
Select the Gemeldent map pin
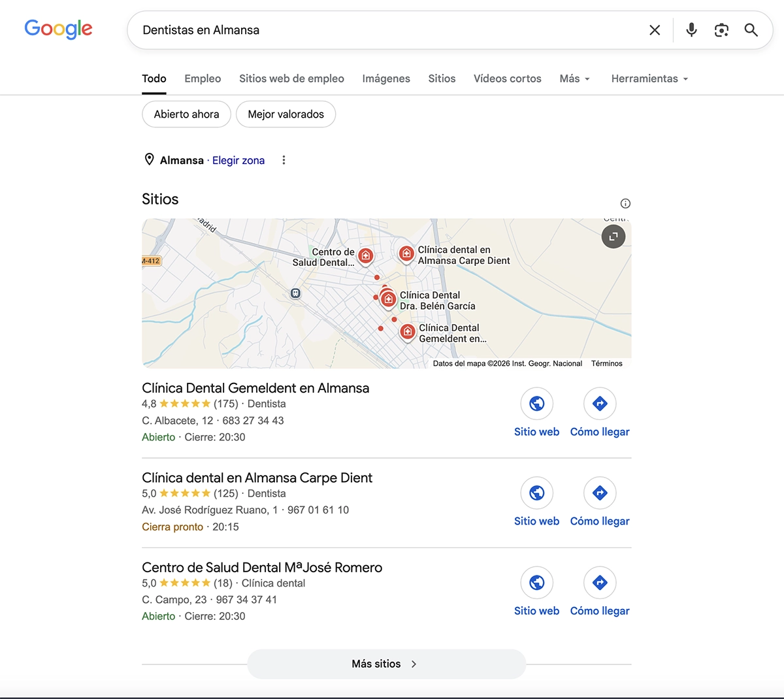(408, 332)
